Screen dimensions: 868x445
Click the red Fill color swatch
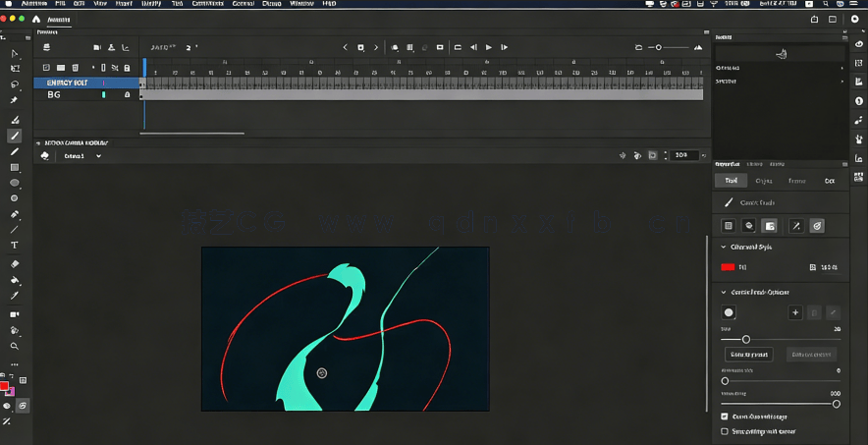click(728, 267)
